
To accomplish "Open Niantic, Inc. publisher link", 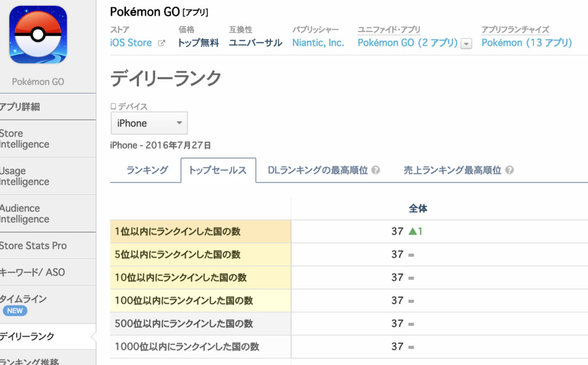I will 318,43.
